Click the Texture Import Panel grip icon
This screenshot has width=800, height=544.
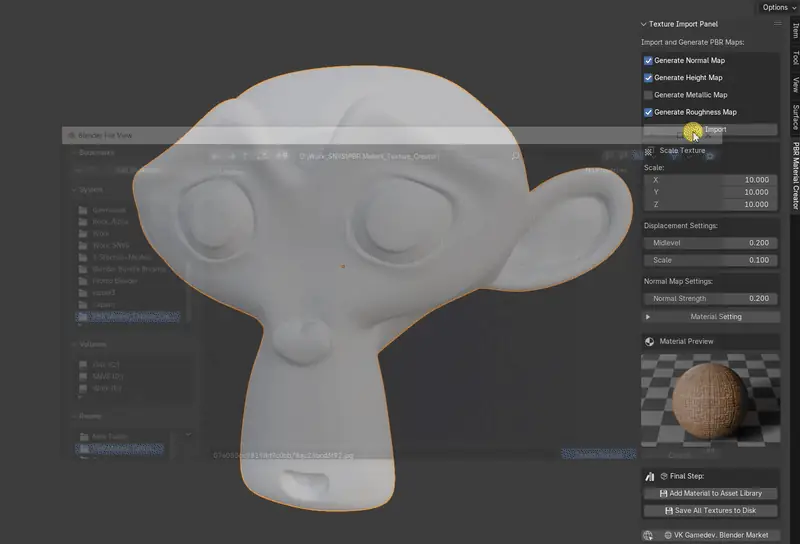[x=778, y=23]
